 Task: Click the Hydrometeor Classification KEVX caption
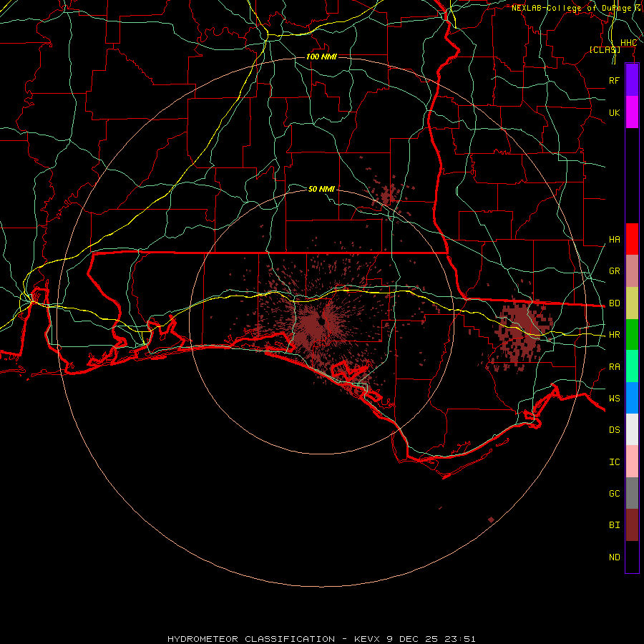(321, 639)
